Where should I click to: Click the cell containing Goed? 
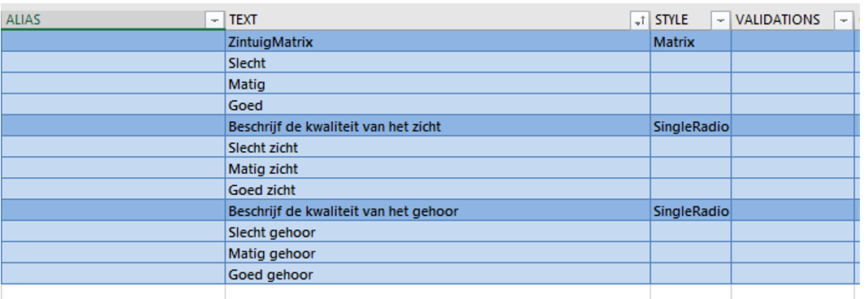438,105
